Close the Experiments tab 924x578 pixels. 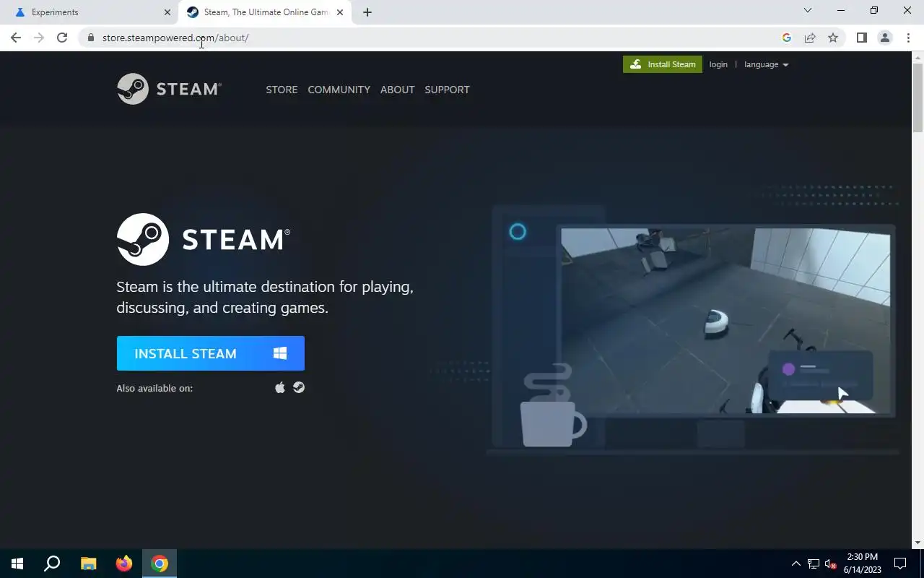tap(167, 12)
